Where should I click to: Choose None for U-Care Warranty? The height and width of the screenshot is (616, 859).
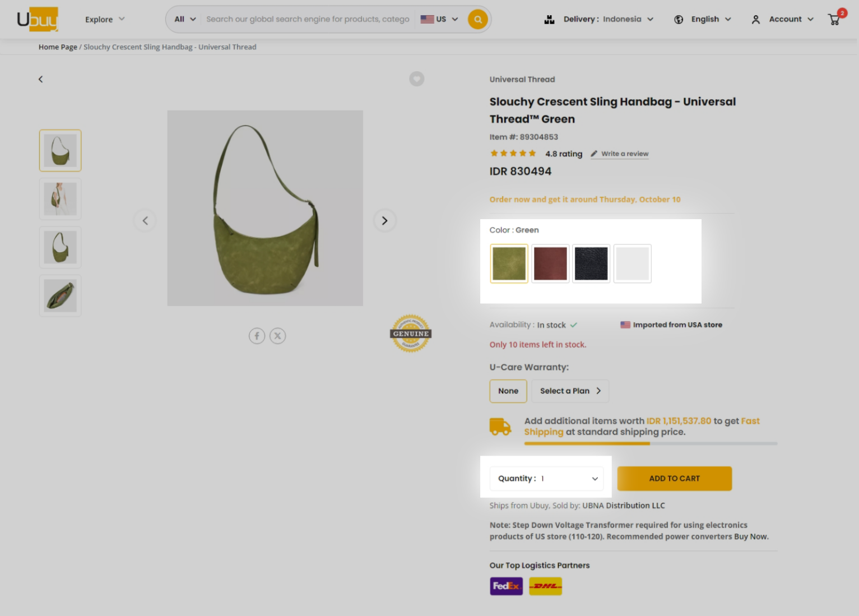click(x=508, y=391)
